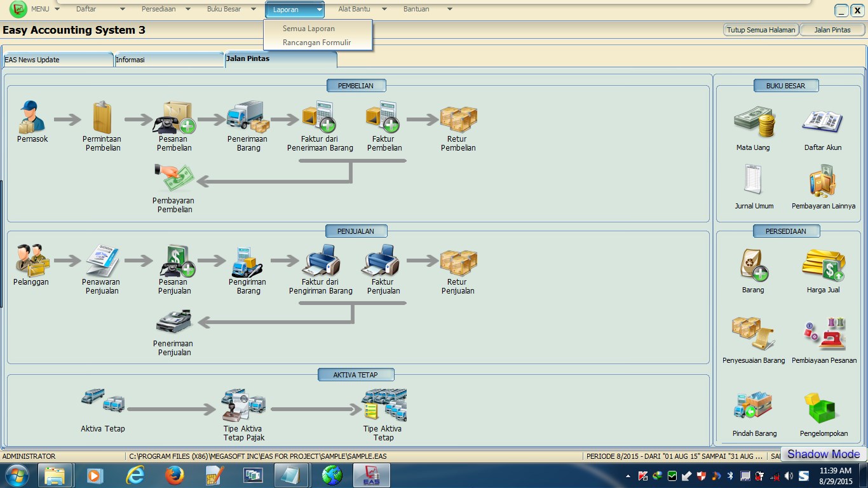Open Retur Pembelian boxes icon
868x488 pixels.
click(458, 119)
